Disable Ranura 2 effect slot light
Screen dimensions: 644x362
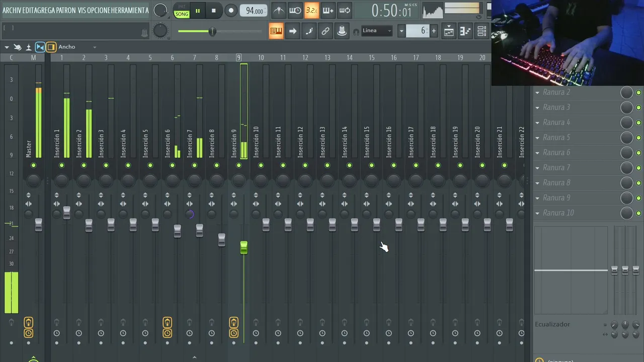(638, 93)
